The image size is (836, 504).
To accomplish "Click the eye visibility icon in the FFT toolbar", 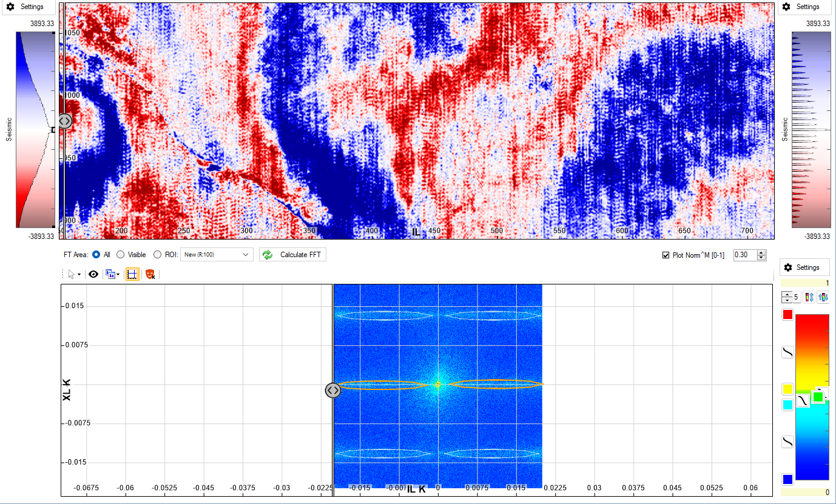I will [x=93, y=274].
